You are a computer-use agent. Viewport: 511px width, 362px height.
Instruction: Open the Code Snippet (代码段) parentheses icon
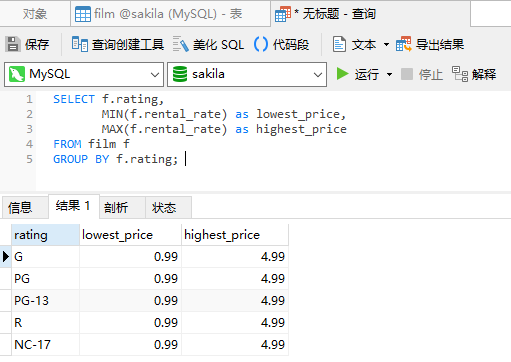pos(261,44)
